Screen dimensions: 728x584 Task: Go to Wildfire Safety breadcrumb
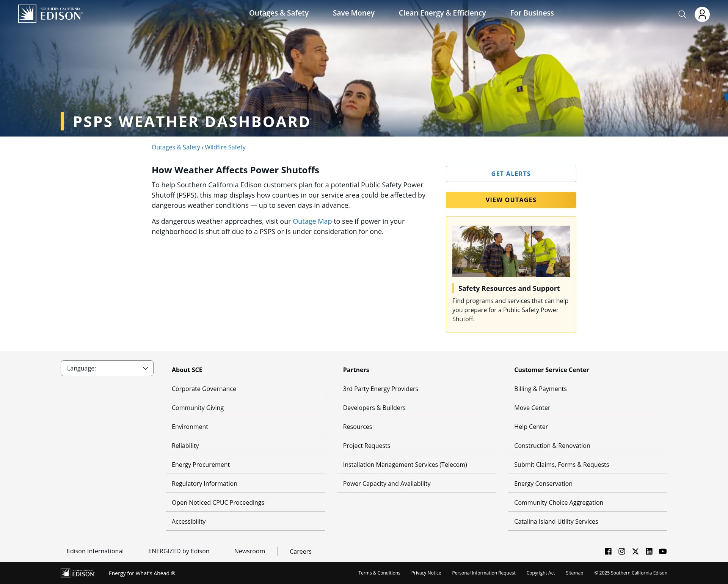pyautogui.click(x=225, y=147)
